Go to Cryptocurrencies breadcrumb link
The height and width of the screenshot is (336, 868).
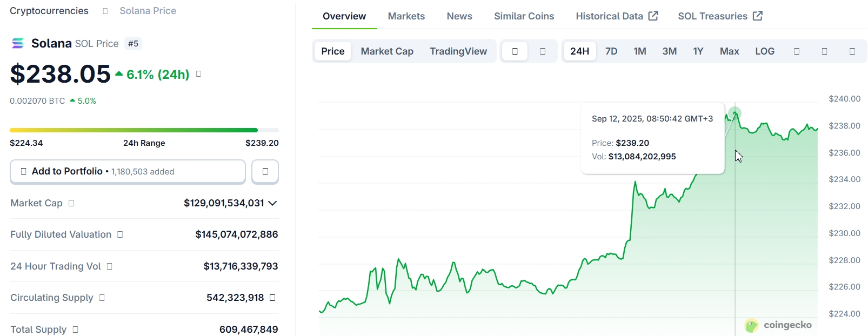pyautogui.click(x=49, y=11)
